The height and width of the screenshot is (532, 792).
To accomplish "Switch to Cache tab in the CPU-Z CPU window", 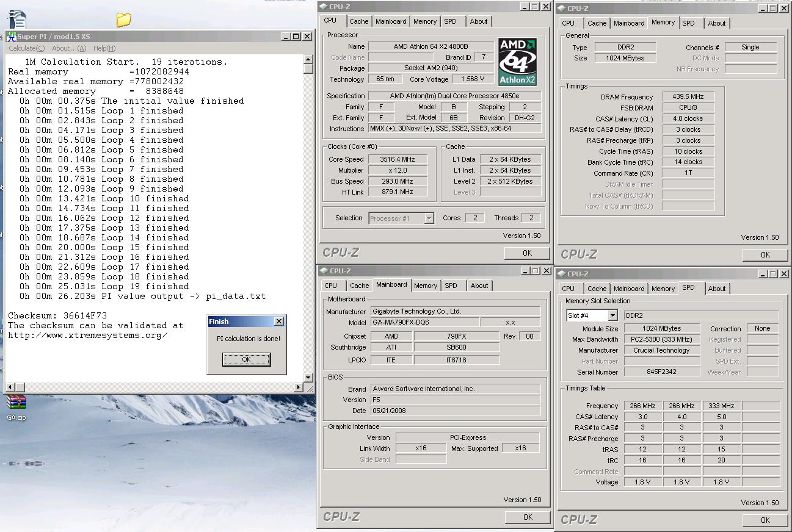I will (x=358, y=21).
